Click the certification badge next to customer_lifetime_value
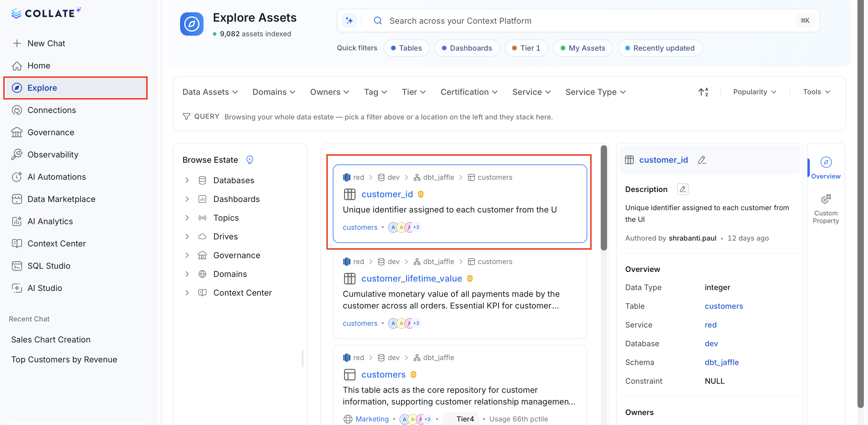This screenshot has height=425, width=868. point(470,278)
